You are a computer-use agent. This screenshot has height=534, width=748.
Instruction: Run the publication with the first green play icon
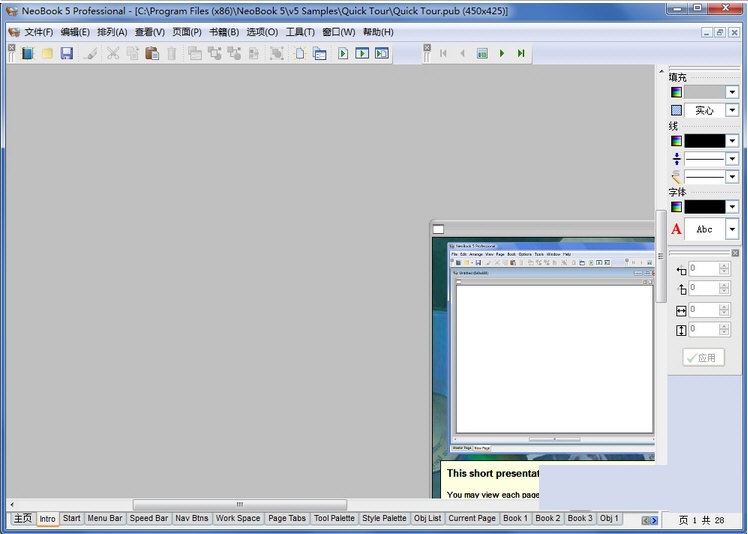[343, 53]
